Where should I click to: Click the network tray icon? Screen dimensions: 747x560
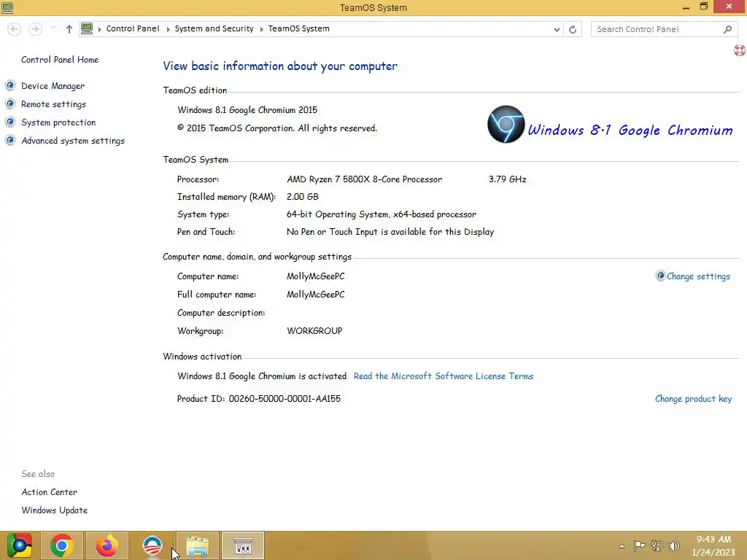tap(657, 545)
